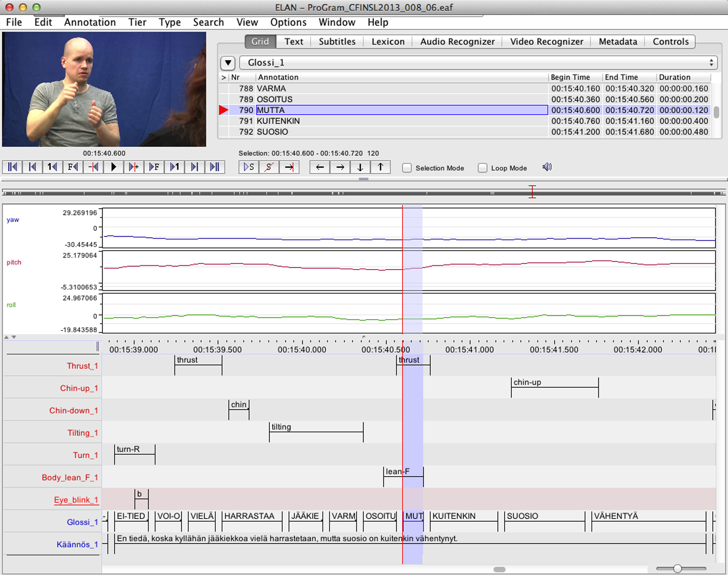
Task: Open the Help menu
Action: click(378, 22)
